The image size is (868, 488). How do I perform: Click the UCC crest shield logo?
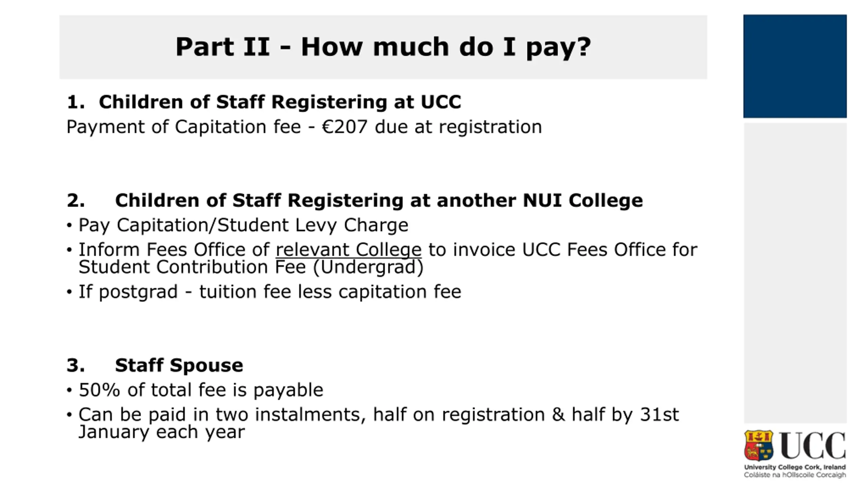(x=758, y=445)
